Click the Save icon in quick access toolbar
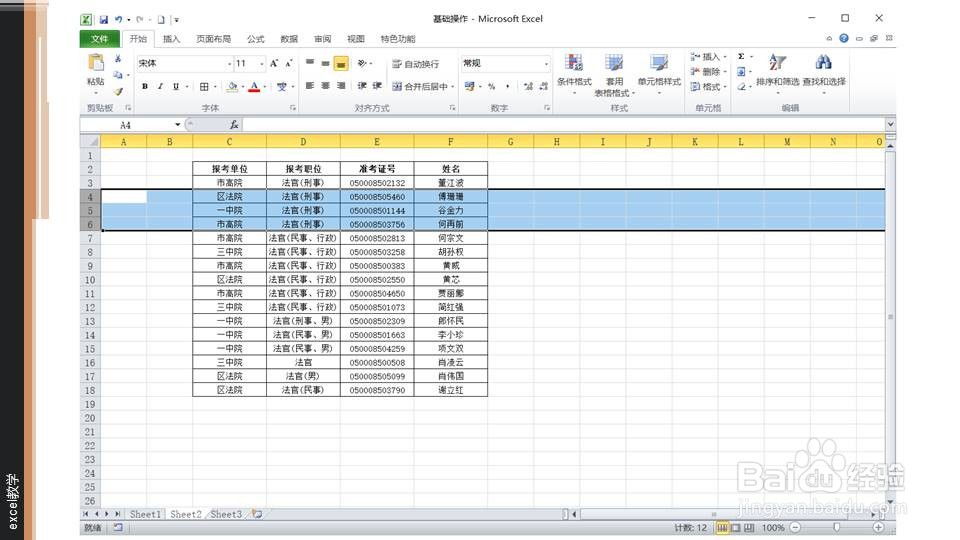 pyautogui.click(x=103, y=20)
